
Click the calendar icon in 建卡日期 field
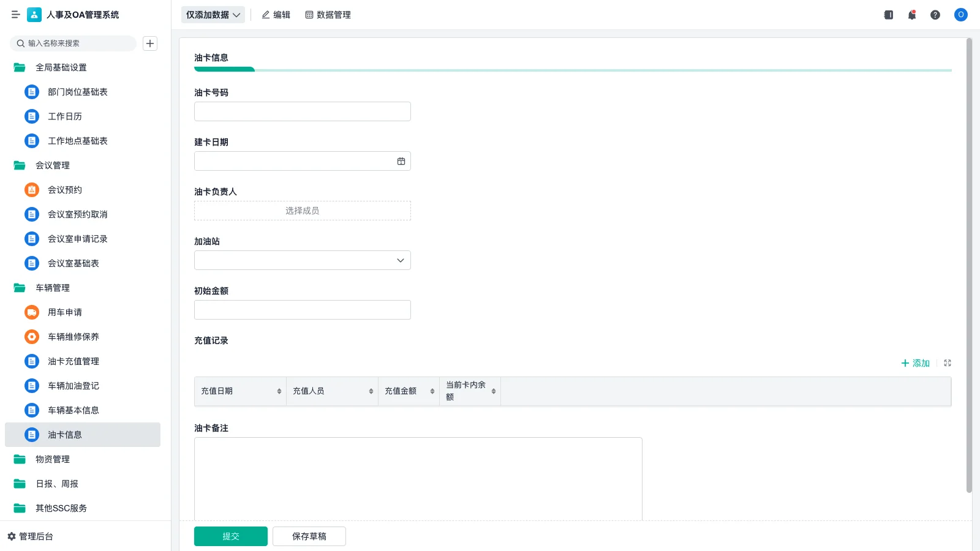click(x=401, y=161)
